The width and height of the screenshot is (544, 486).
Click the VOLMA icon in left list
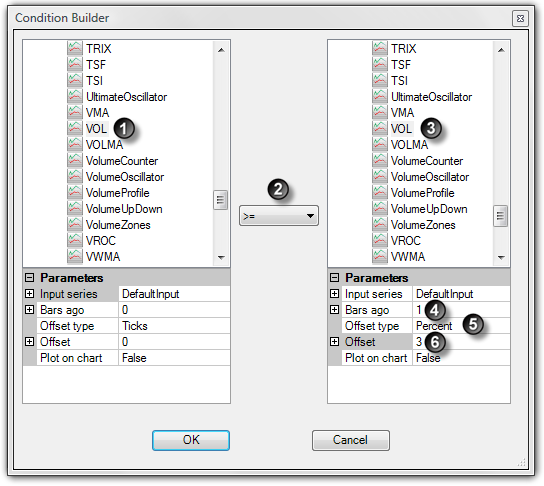pos(75,144)
